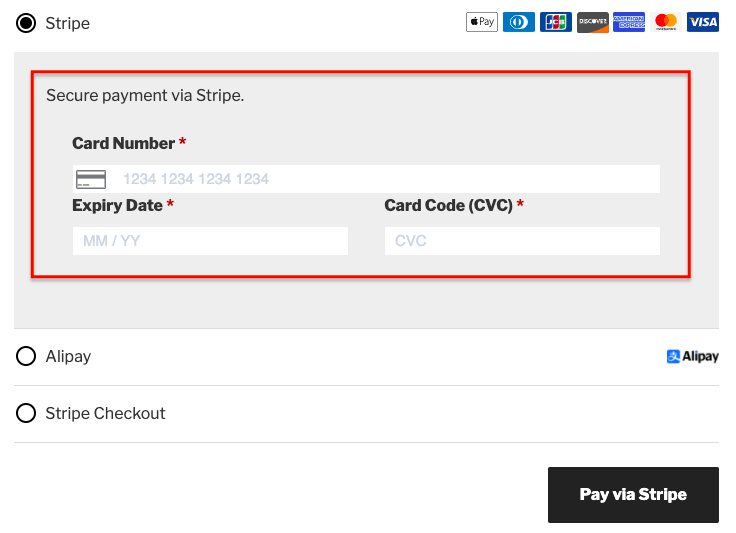This screenshot has height=533, width=736.
Task: Click the JCB card icon
Action: point(556,22)
